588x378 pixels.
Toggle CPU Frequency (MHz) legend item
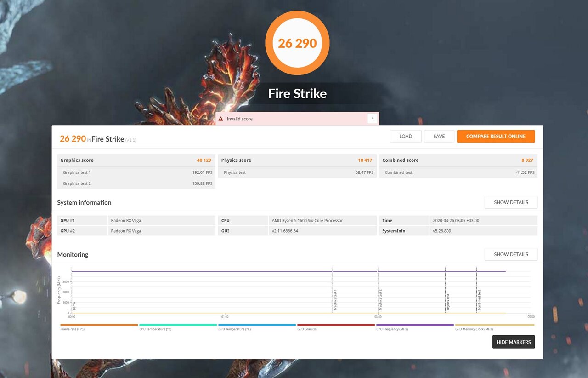(415, 327)
